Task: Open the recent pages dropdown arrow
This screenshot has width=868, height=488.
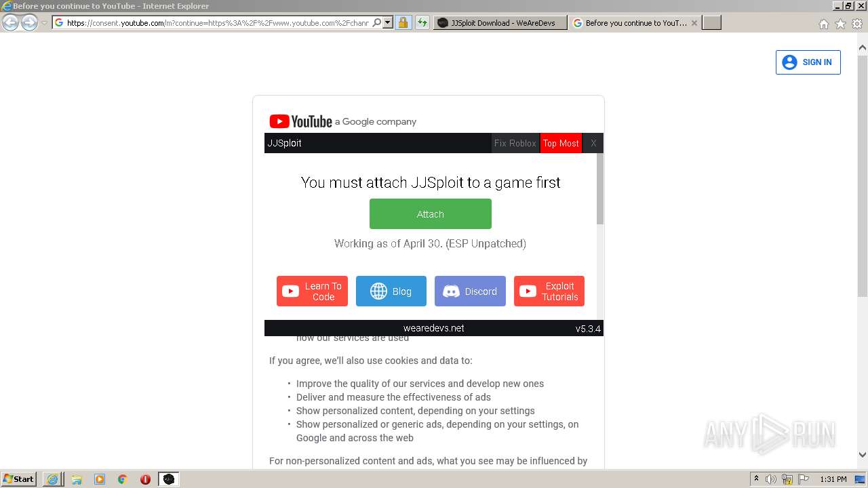Action: pyautogui.click(x=44, y=23)
